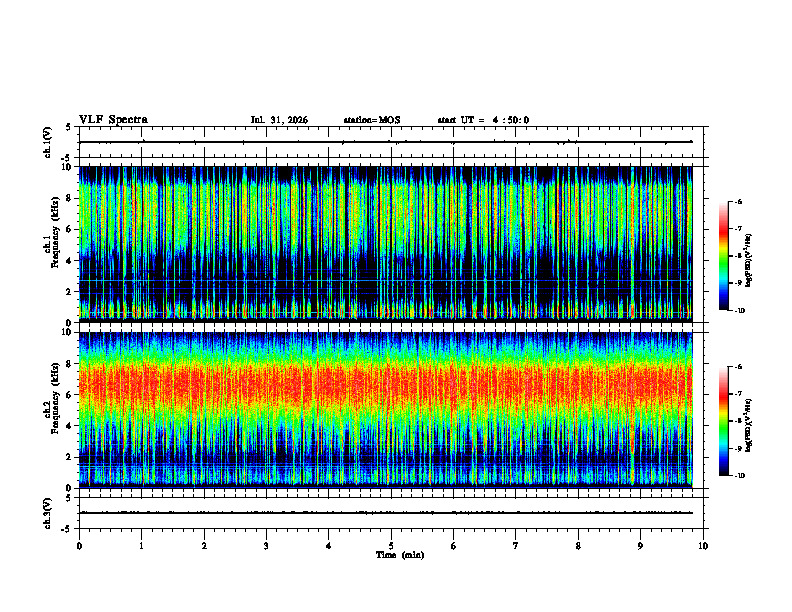Click time-axis tick label "3"

266,546
